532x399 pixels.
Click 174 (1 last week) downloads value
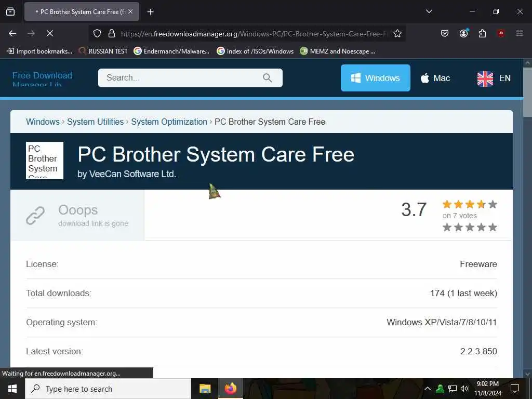463,293
